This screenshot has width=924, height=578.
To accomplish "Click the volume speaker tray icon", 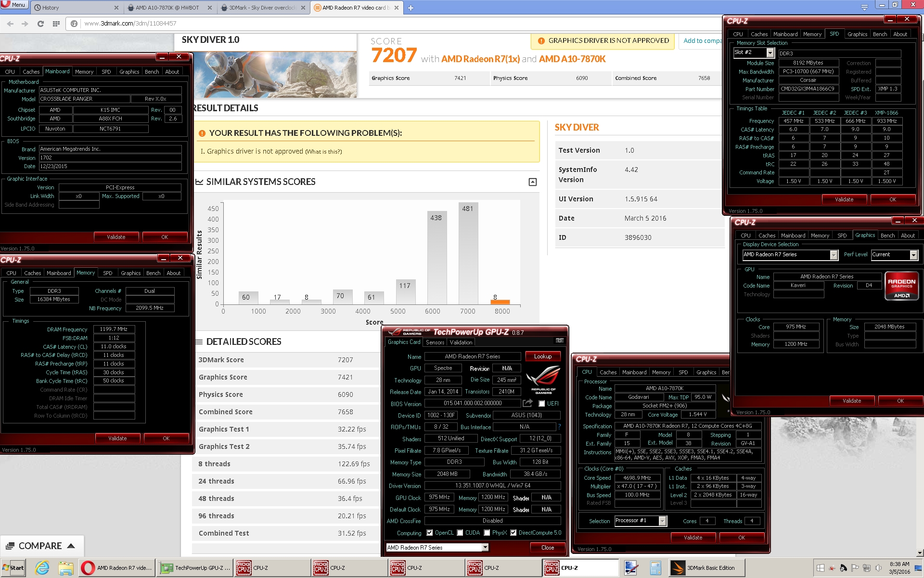I will click(x=878, y=568).
